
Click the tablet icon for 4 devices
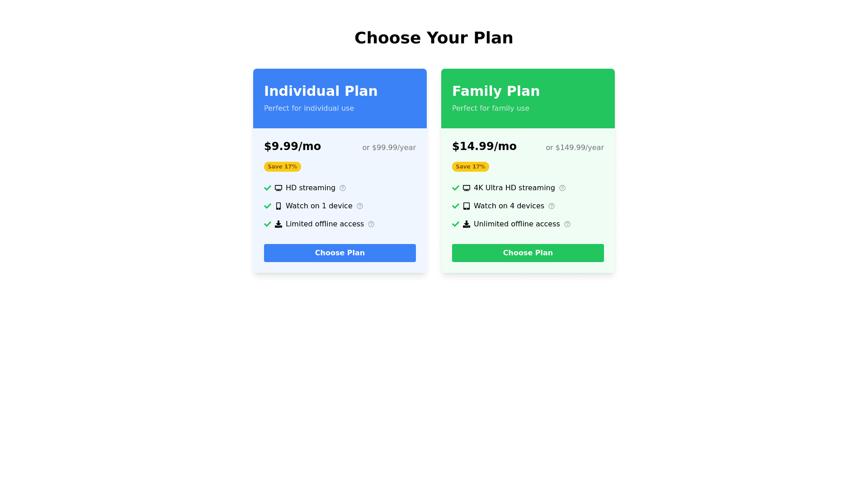pos(466,206)
